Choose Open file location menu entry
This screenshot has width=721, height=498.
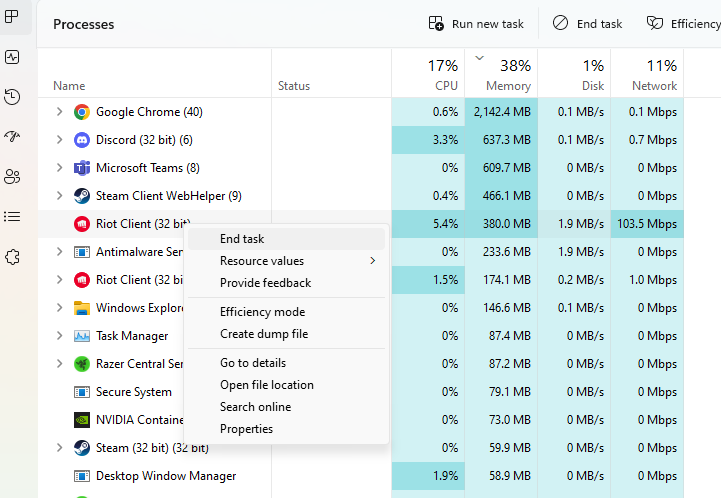pyautogui.click(x=286, y=385)
